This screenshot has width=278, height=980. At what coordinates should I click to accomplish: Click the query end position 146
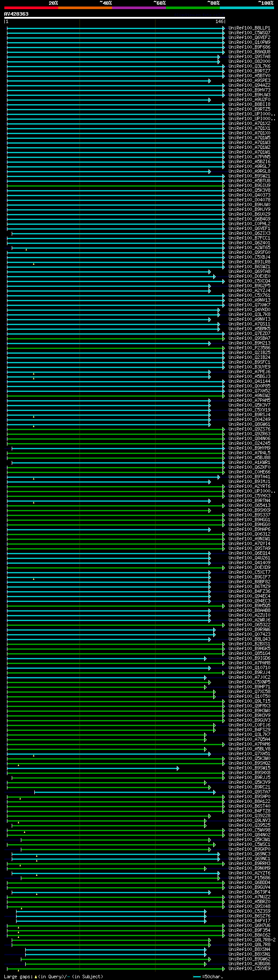point(219,21)
